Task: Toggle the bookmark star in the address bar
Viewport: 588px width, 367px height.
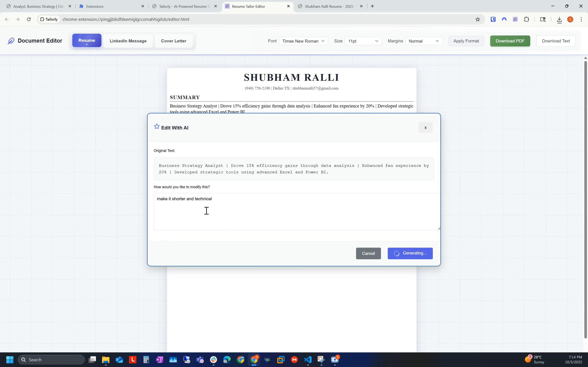Action: point(478,19)
